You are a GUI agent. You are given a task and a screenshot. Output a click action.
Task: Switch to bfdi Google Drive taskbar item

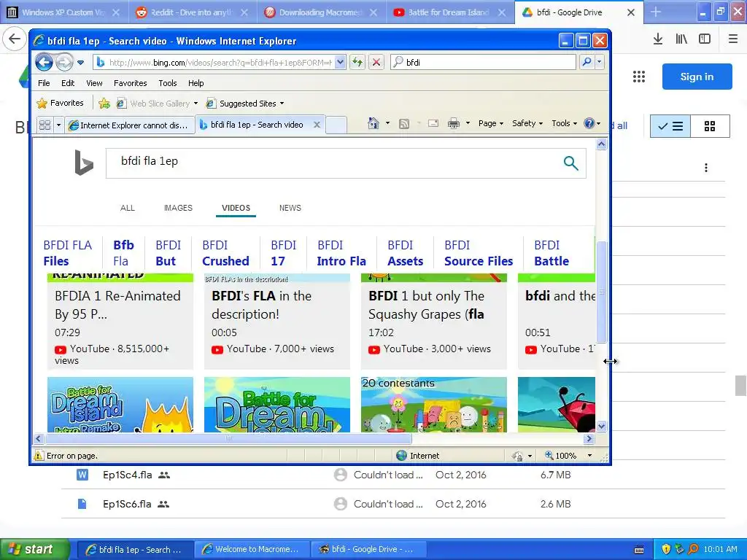point(368,550)
